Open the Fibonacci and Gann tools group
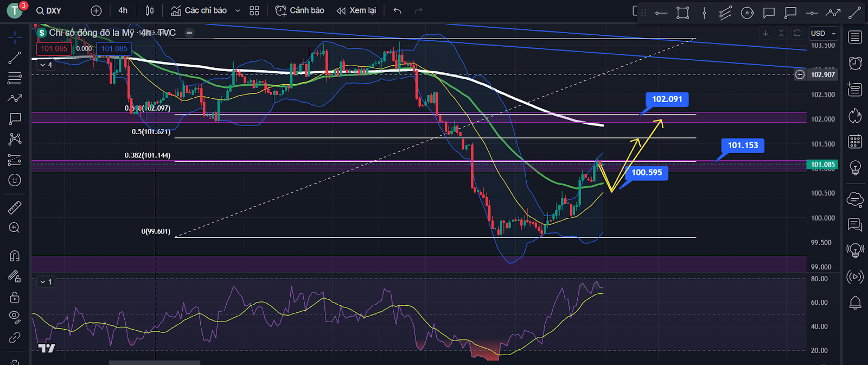Image resolution: width=868 pixels, height=365 pixels. (15, 78)
